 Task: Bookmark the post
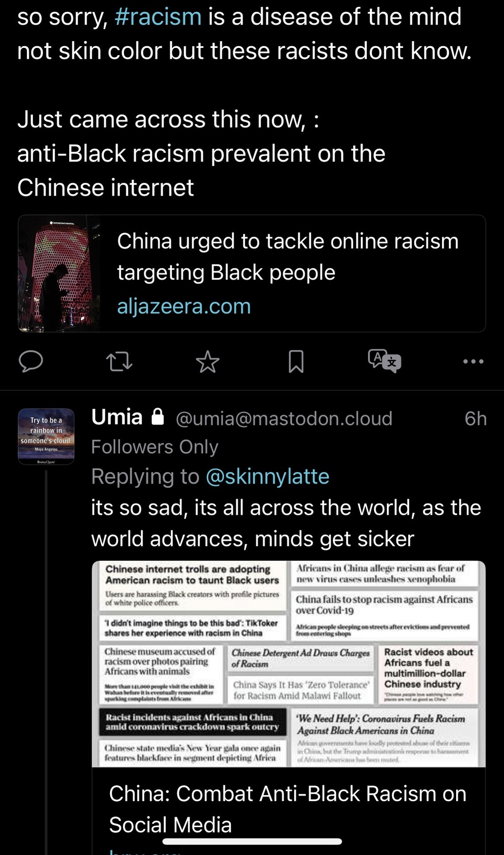tap(296, 362)
